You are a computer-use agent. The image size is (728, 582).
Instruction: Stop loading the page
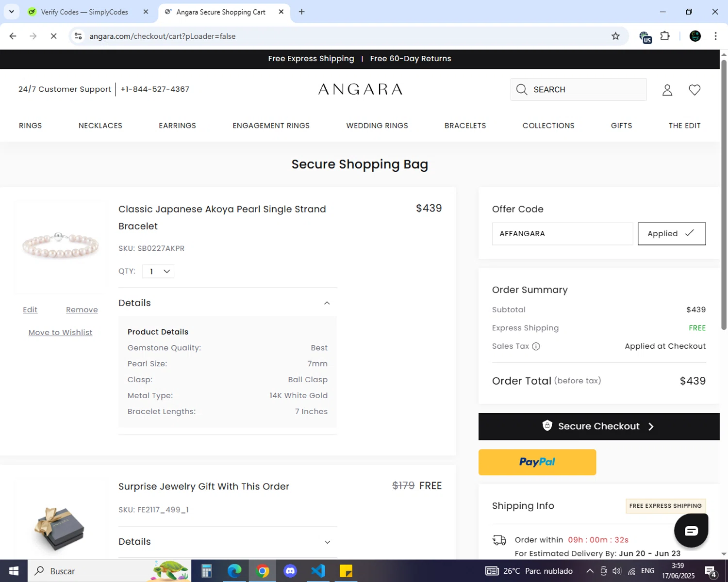[53, 36]
